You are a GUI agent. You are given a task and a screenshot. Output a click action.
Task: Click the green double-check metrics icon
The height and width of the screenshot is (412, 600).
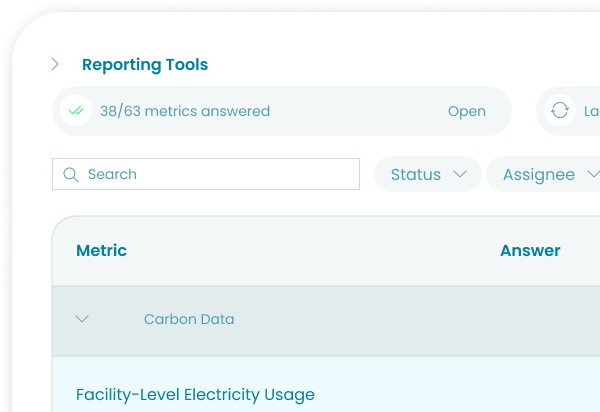point(76,111)
